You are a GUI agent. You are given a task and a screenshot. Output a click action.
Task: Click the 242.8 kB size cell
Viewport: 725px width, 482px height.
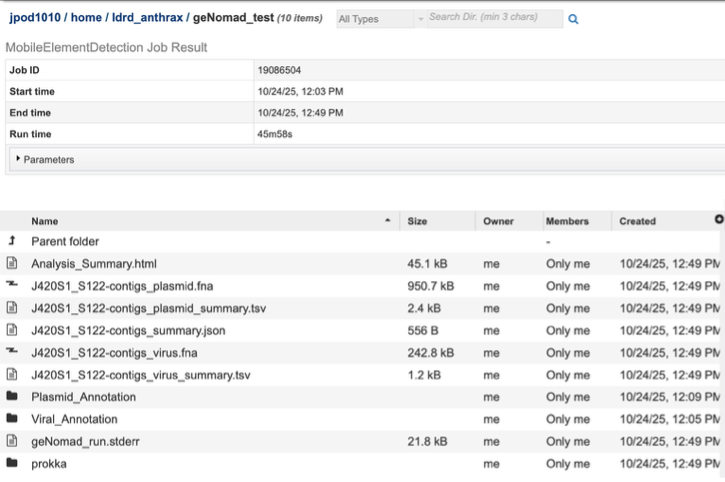pos(430,352)
